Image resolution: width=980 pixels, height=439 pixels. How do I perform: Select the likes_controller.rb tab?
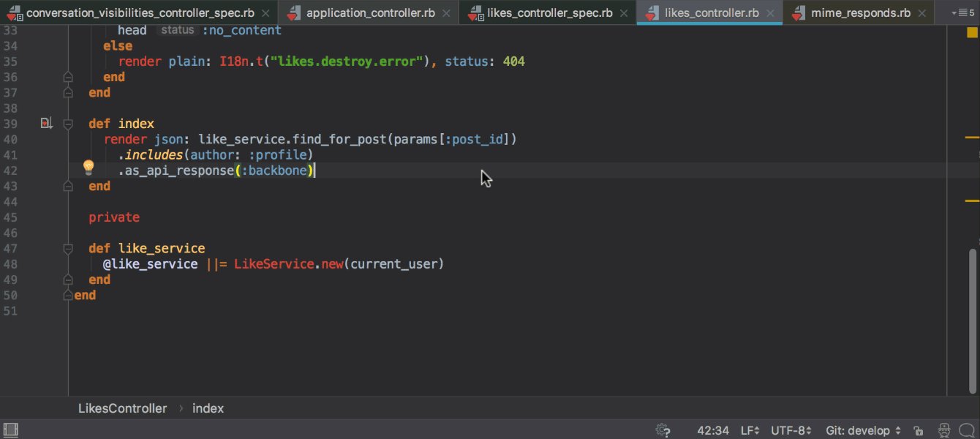tap(709, 13)
